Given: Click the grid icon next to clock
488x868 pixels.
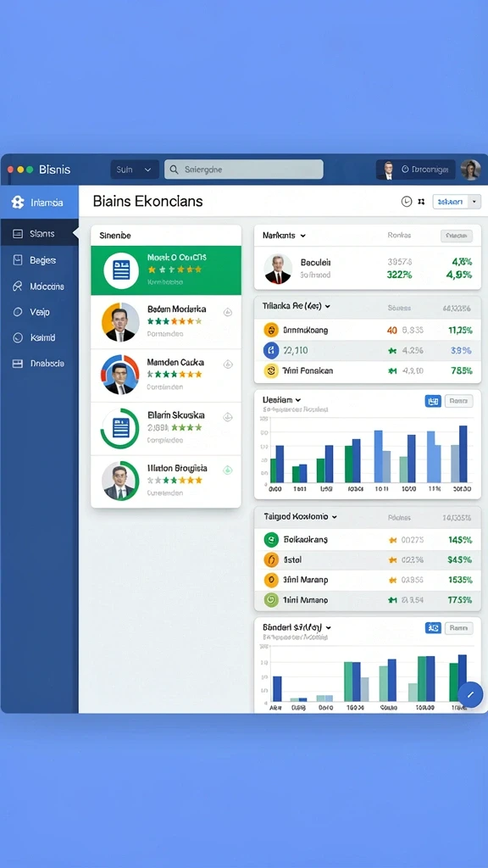Looking at the screenshot, I should pyautogui.click(x=421, y=202).
